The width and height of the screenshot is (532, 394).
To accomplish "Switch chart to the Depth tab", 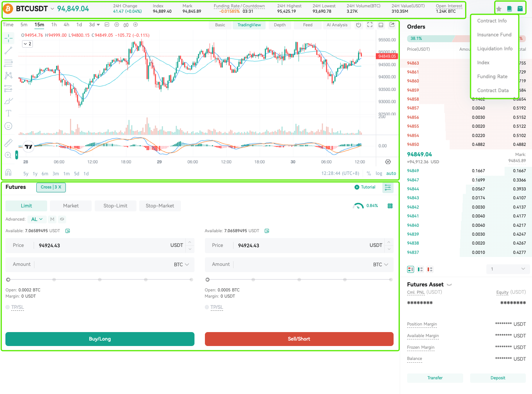I will 280,25.
